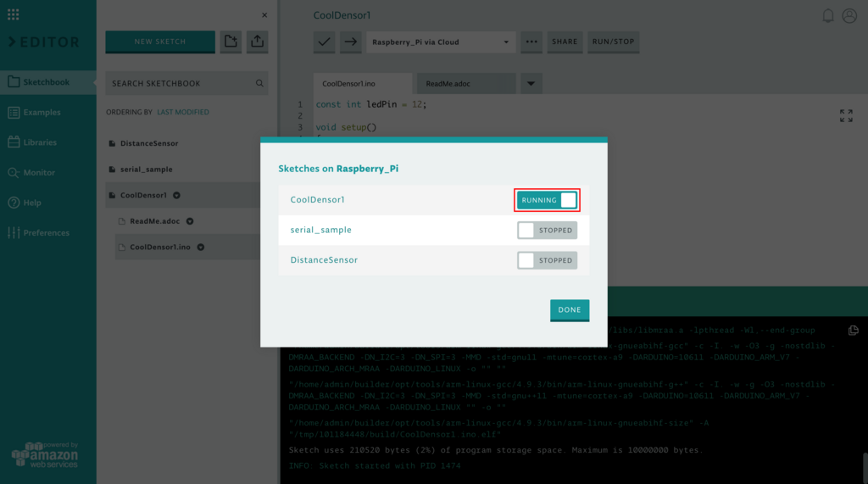The height and width of the screenshot is (484, 868).
Task: Toggle serial_sample sketch from STOPPED
Action: (547, 231)
